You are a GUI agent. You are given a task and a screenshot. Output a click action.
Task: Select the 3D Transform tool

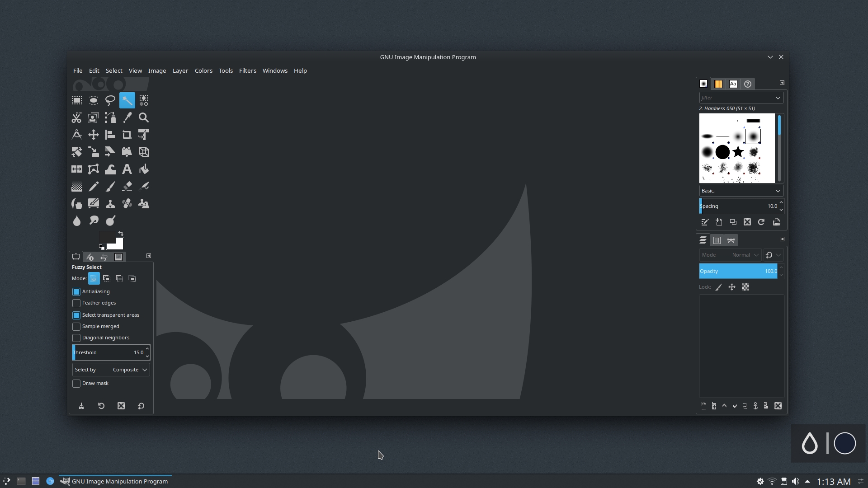pos(144,152)
